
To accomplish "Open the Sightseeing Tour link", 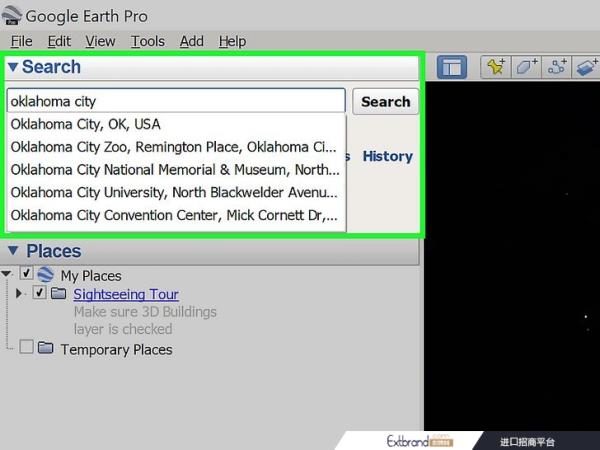I will 126,294.
